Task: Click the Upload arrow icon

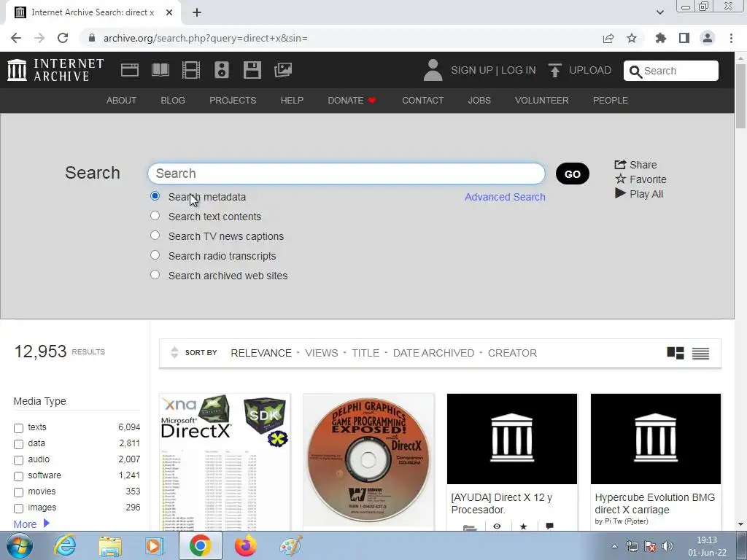Action: tap(554, 70)
